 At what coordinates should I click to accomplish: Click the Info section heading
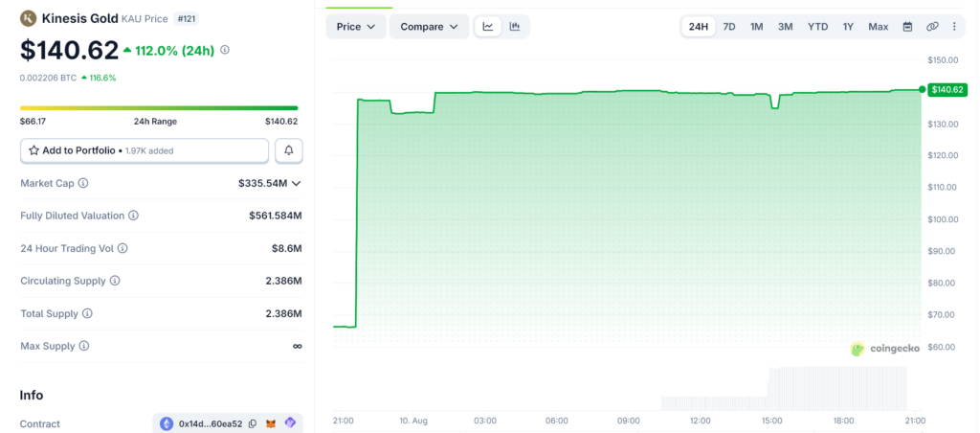(x=32, y=395)
